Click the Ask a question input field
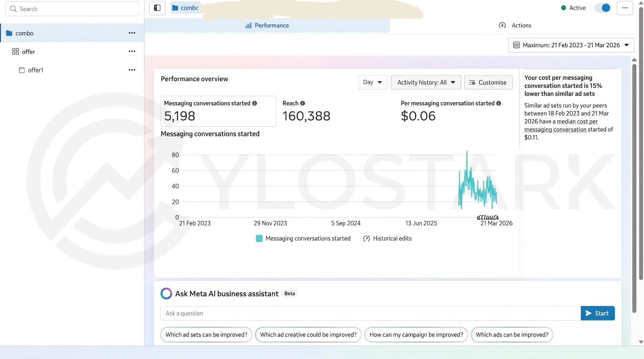Viewport: 644px width, 359px height. [370, 313]
